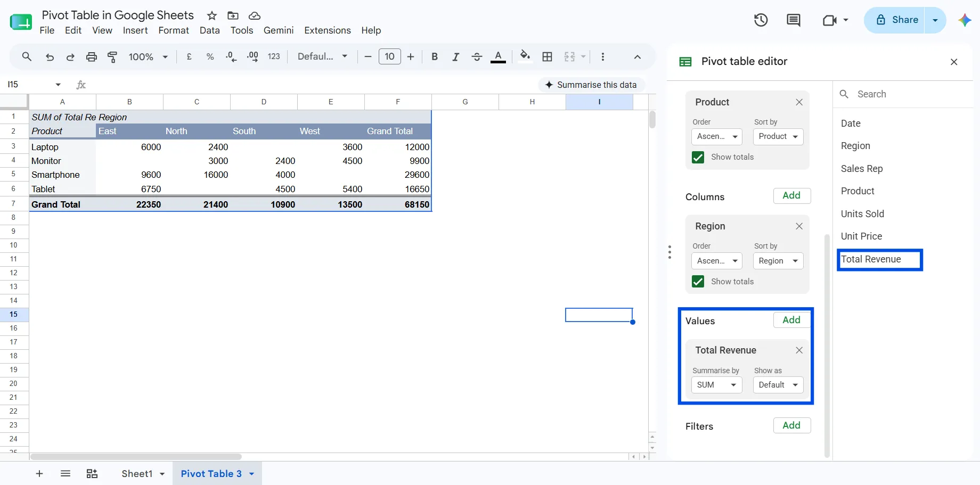Open comments speech bubble icon
The width and height of the screenshot is (980, 485).
tap(793, 20)
